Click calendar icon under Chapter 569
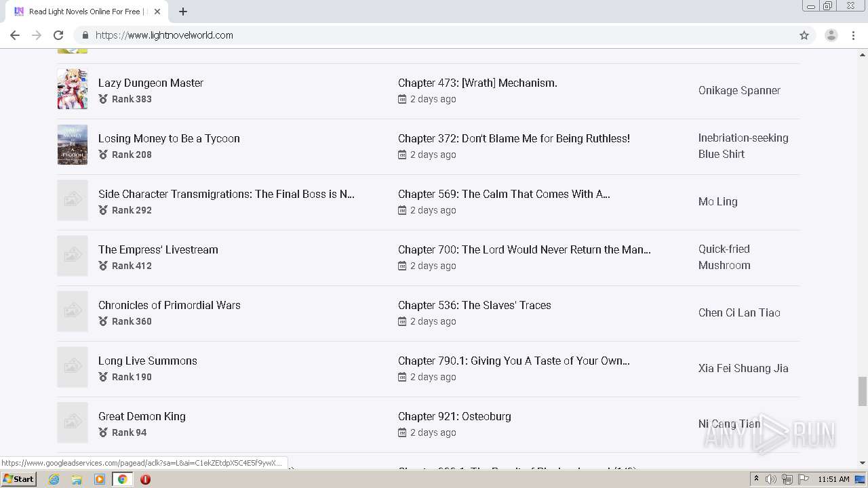868x488 pixels. click(x=402, y=210)
